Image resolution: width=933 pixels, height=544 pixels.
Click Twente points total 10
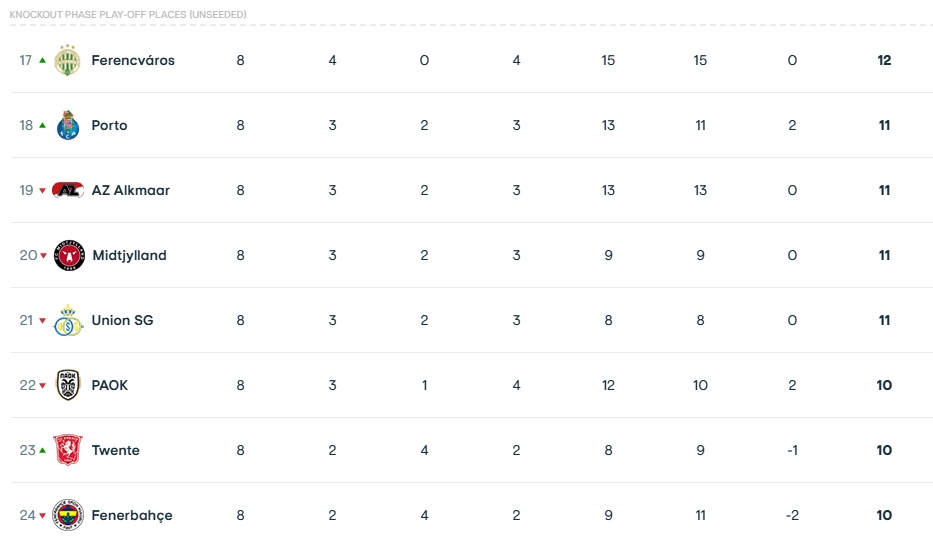(884, 450)
